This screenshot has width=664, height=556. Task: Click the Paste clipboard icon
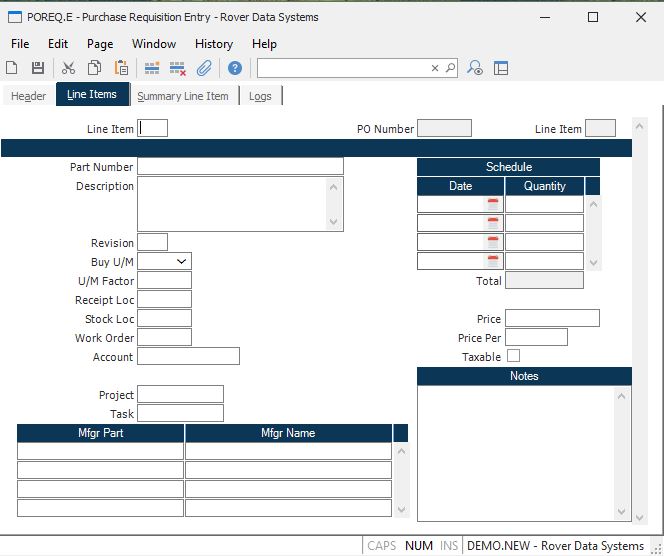click(x=121, y=68)
